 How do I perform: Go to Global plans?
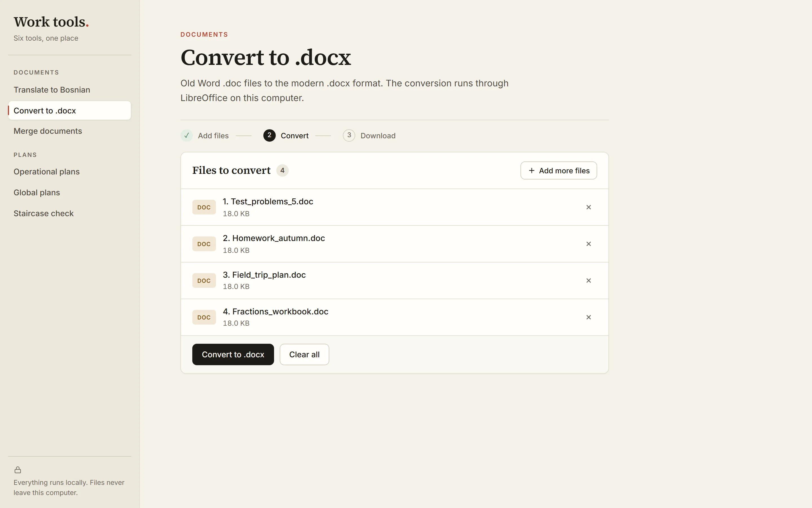click(x=69, y=192)
